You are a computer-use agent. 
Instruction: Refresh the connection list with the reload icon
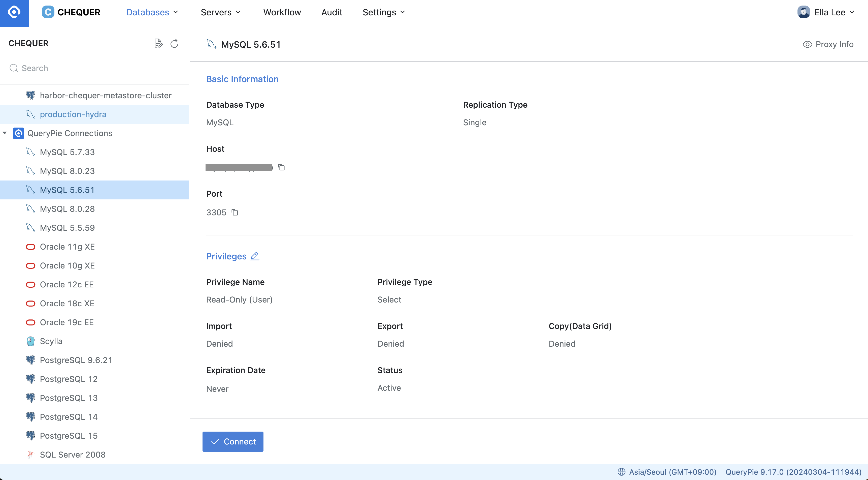(174, 43)
